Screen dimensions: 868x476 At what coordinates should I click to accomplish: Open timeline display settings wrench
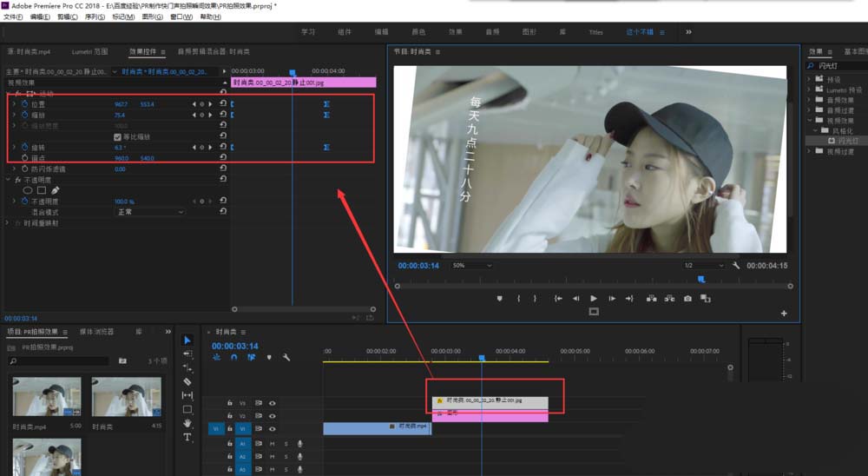[x=286, y=357]
